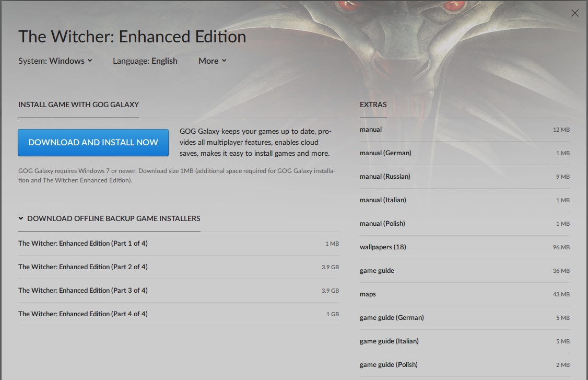Click The Witcher: Enhanced Edition title
The width and height of the screenshot is (588, 380).
tap(132, 37)
